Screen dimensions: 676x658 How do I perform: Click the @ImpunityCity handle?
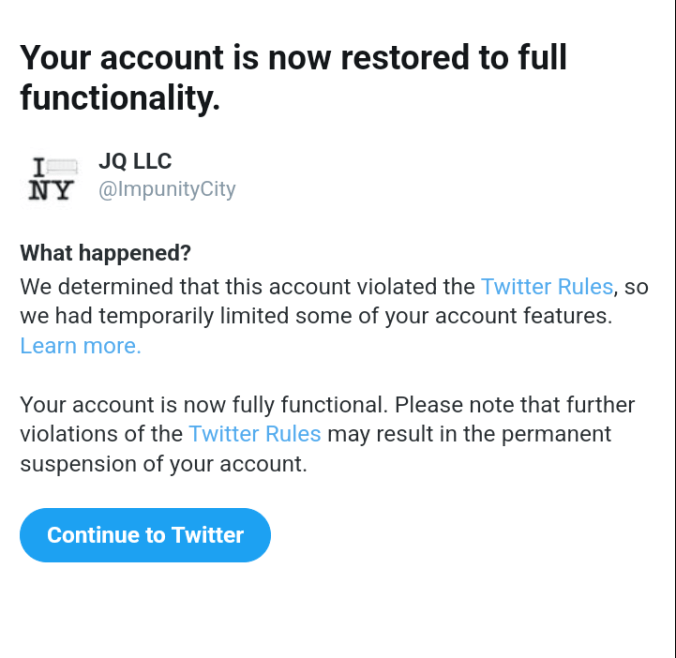(x=166, y=190)
